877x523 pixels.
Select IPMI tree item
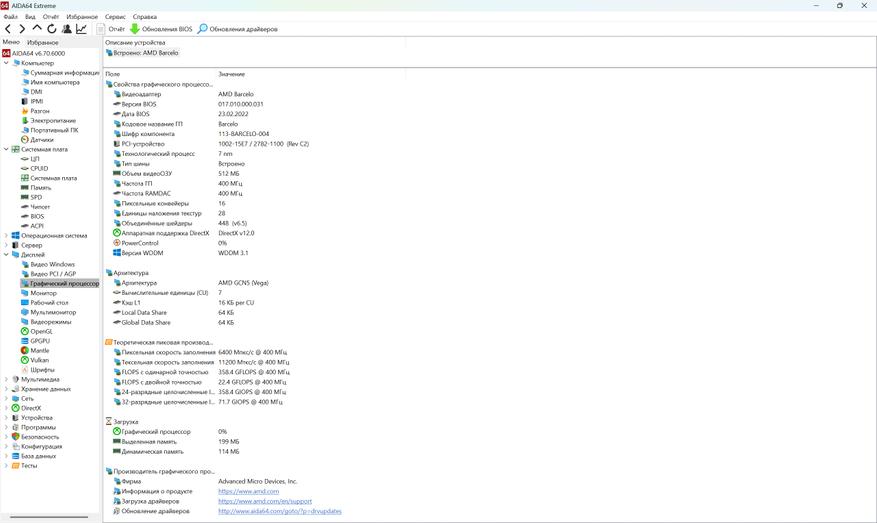click(x=32, y=101)
